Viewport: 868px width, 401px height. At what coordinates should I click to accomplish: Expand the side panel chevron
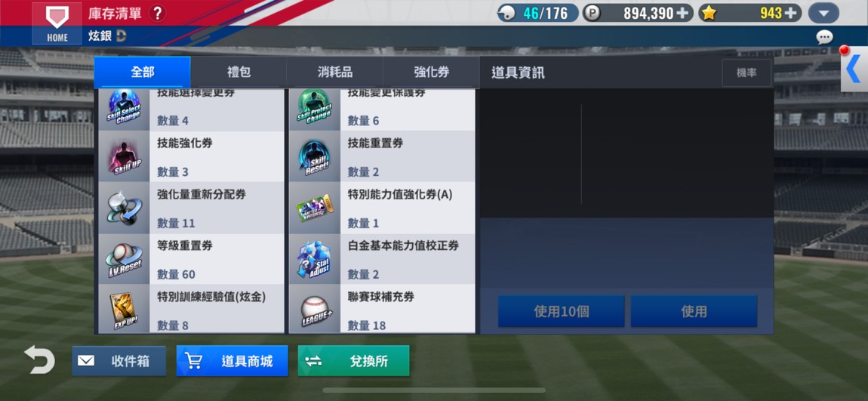point(854,69)
